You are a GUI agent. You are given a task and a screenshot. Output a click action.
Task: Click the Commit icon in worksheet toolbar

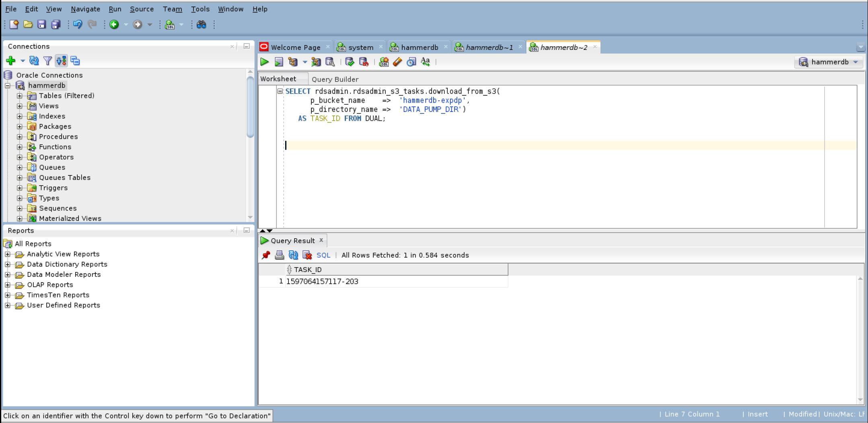pyautogui.click(x=350, y=62)
